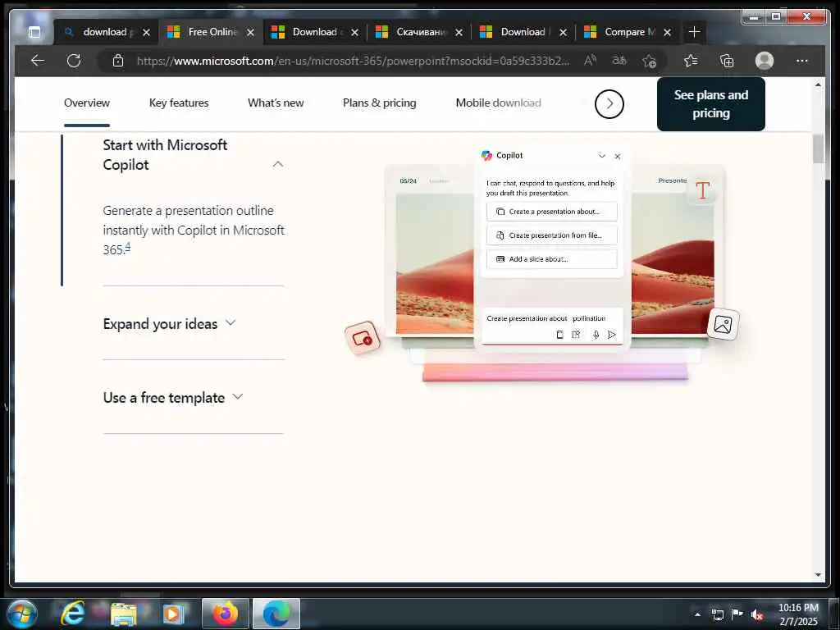Open the Windows Start menu
This screenshot has height=630, width=840.
(x=22, y=614)
